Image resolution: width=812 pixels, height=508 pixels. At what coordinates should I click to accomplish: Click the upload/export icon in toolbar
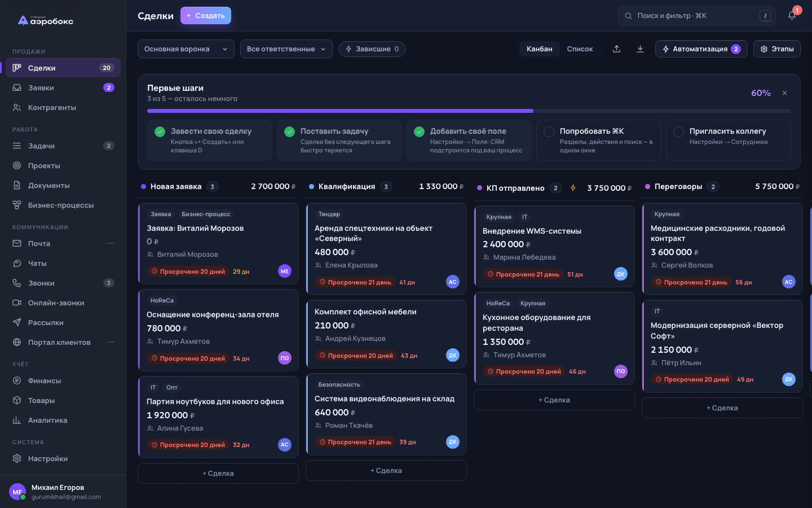coord(617,49)
